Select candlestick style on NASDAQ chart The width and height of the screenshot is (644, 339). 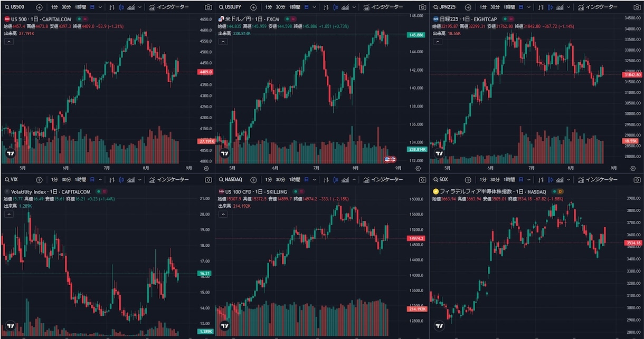click(336, 180)
